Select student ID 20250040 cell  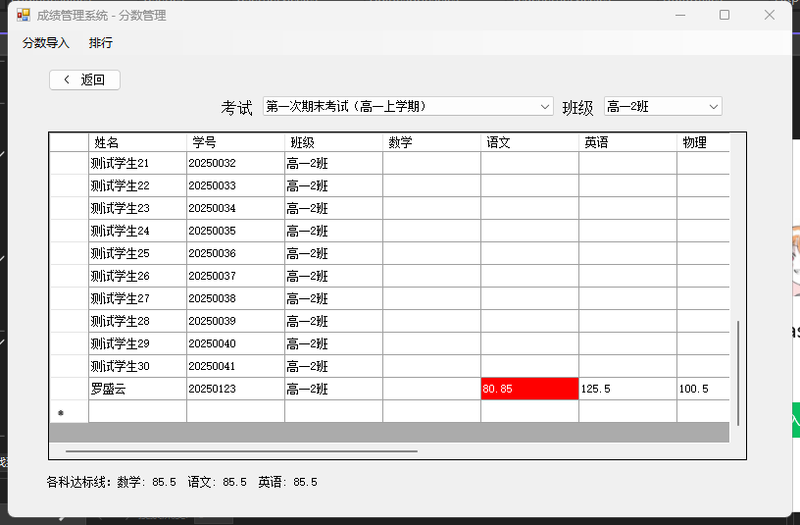pyautogui.click(x=236, y=343)
